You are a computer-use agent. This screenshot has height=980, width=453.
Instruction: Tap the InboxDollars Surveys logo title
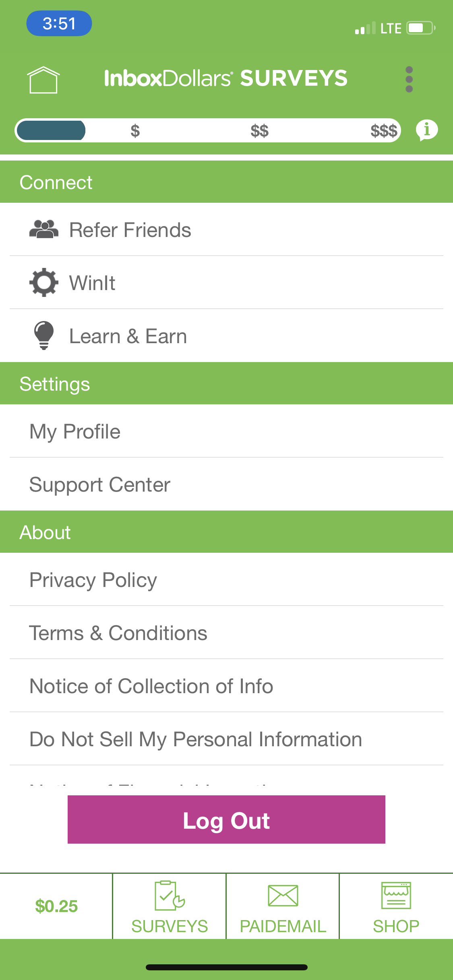click(225, 78)
